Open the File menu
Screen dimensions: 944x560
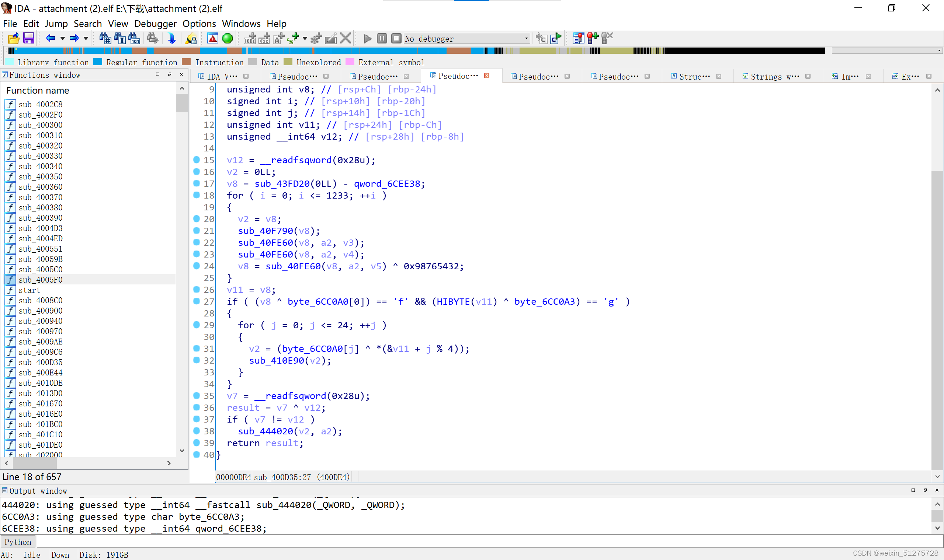10,24
